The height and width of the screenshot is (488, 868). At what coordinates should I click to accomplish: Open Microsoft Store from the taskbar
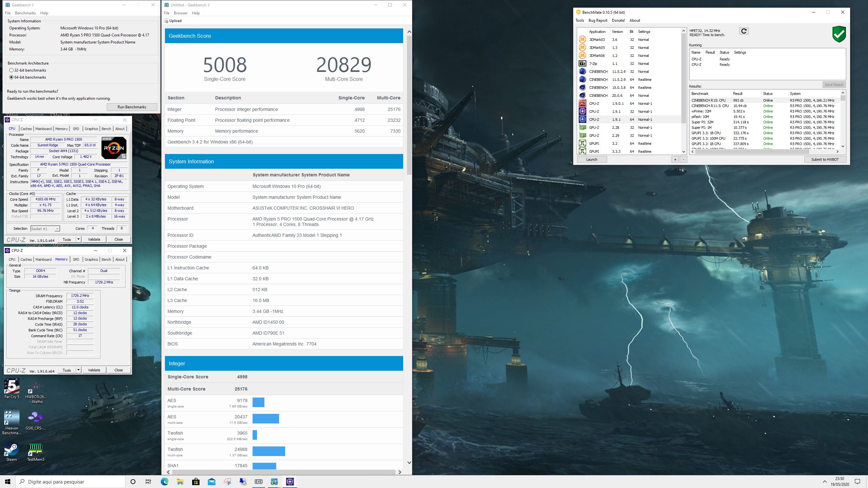click(x=196, y=482)
